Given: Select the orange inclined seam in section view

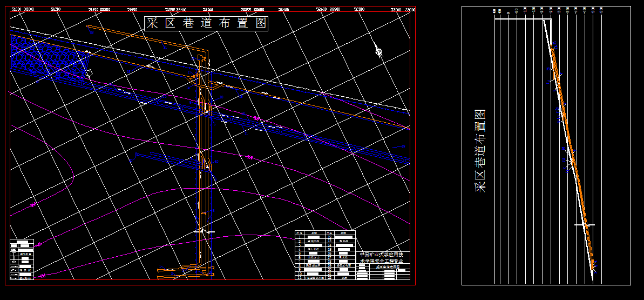Looking at the screenshot, I should [x=572, y=156].
